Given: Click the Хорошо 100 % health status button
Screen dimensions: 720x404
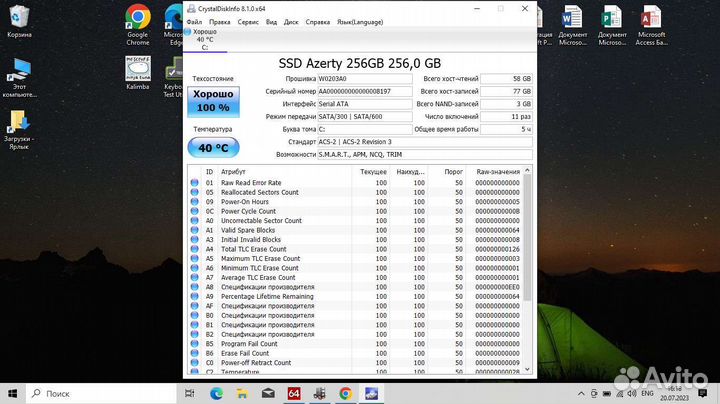Looking at the screenshot, I should [214, 101].
